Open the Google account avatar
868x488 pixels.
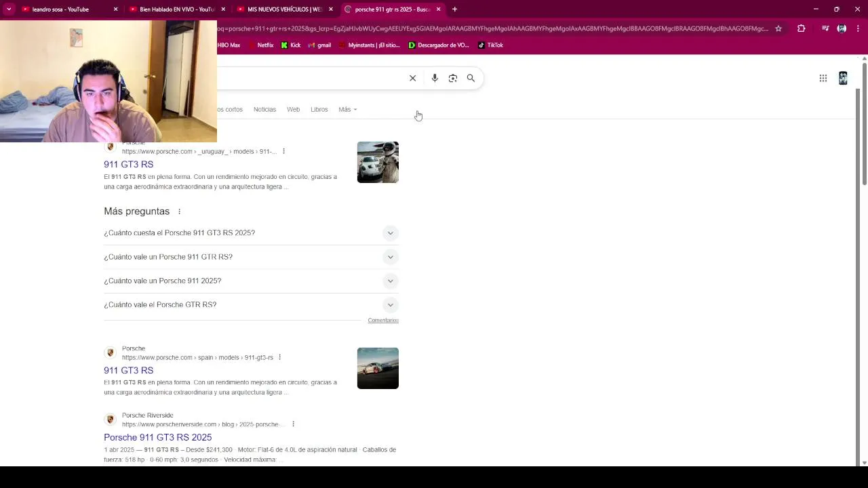point(843,78)
